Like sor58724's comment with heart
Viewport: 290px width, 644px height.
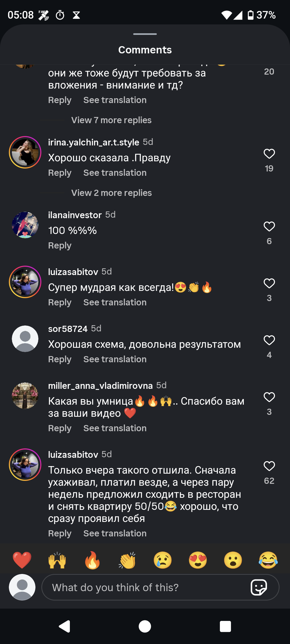[269, 340]
